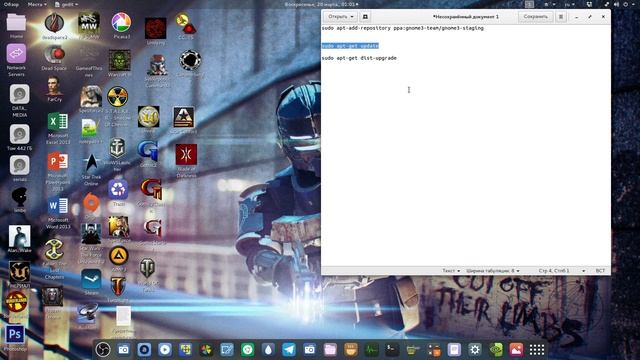The width and height of the screenshot is (640, 360).
Task: Launch OBS Studio from the dock
Action: click(103, 349)
